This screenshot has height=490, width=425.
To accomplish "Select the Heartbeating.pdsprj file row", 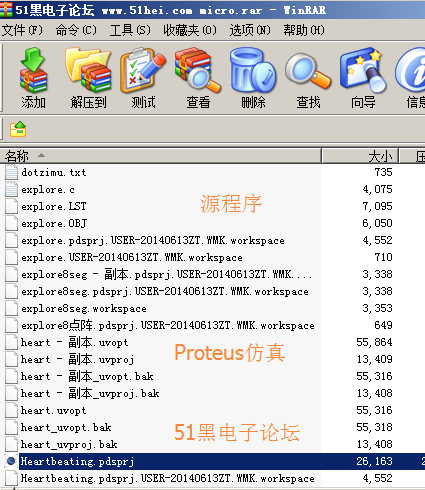I will click(x=212, y=462).
